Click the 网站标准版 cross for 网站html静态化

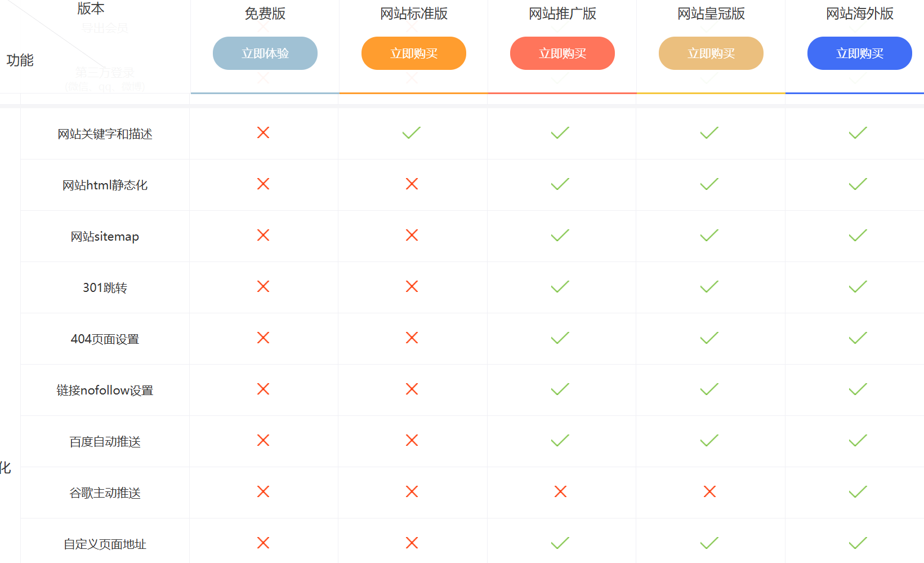(x=412, y=184)
